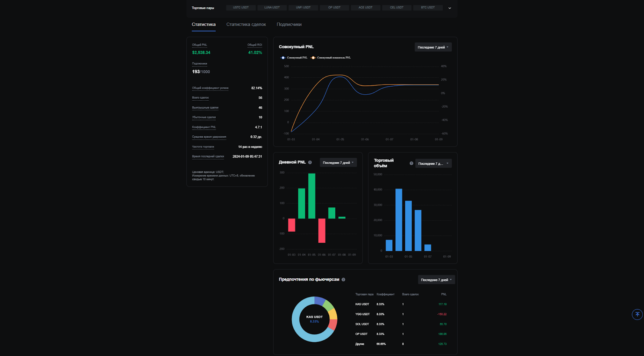
Task: Open period dropdown for Торговый объём
Action: (x=433, y=164)
